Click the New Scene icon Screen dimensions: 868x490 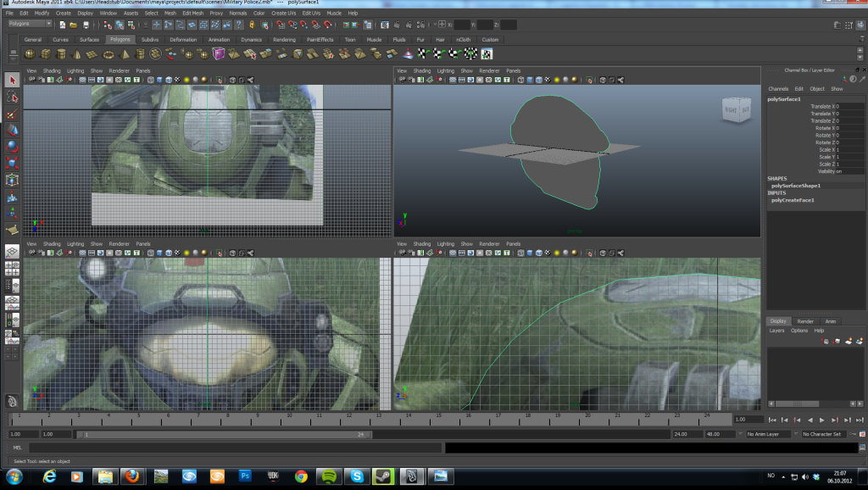click(62, 25)
